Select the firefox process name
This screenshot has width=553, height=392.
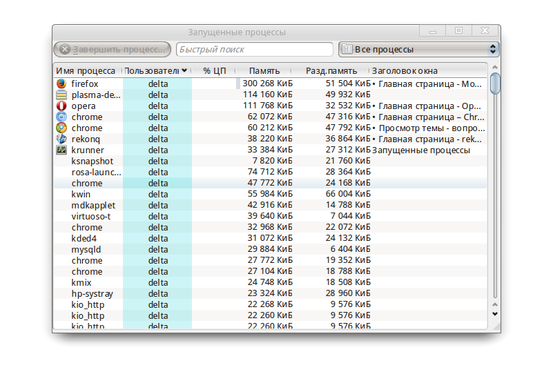coord(85,84)
